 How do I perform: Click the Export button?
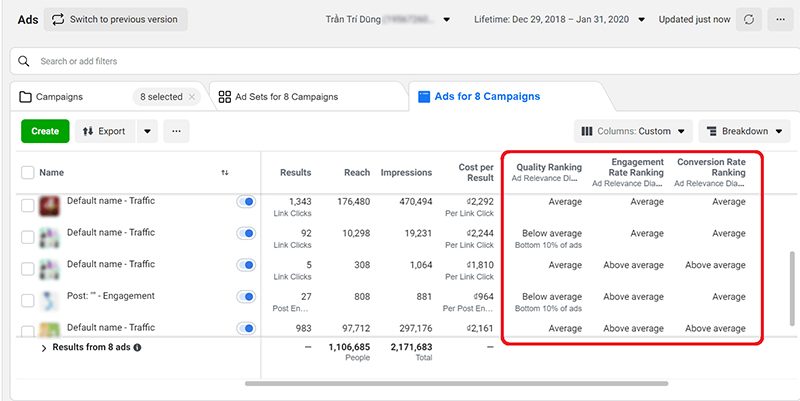(105, 131)
